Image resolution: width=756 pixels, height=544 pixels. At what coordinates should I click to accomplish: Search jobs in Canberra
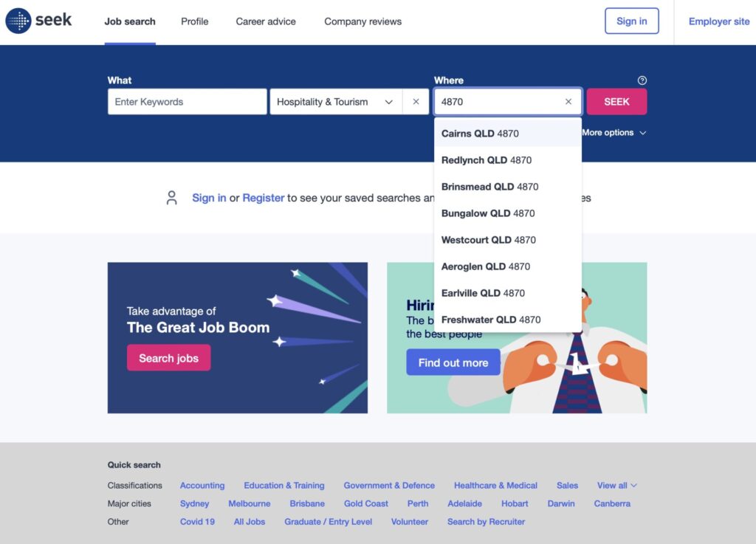612,503
